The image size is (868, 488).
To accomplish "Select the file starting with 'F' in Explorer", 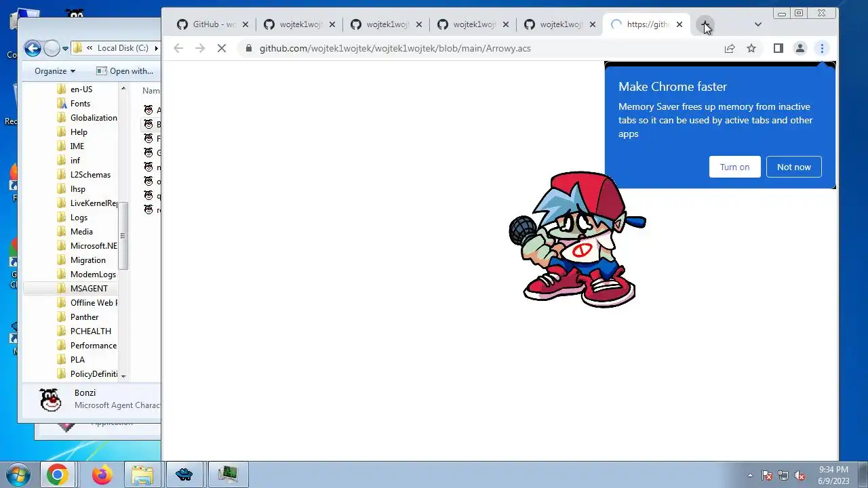I will point(152,138).
